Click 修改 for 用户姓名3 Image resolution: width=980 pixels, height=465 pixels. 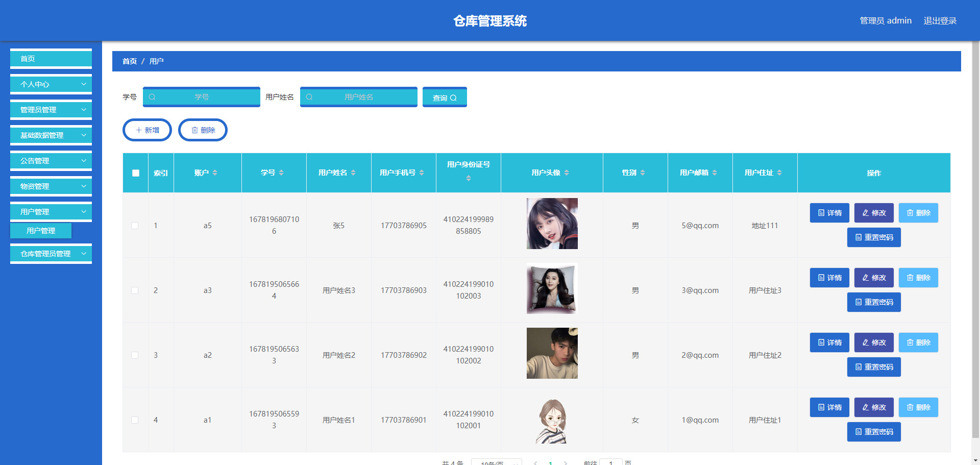click(x=874, y=278)
